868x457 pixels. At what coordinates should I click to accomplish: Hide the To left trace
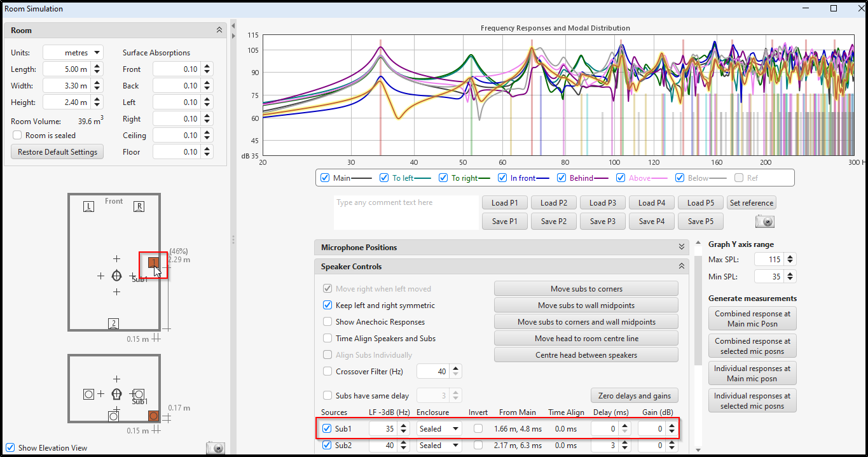coord(384,178)
